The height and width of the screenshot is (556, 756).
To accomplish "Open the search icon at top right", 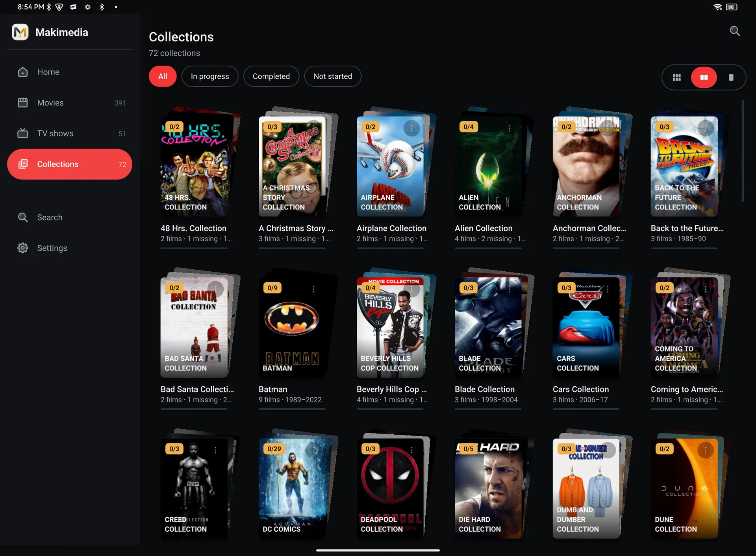I will tap(735, 31).
